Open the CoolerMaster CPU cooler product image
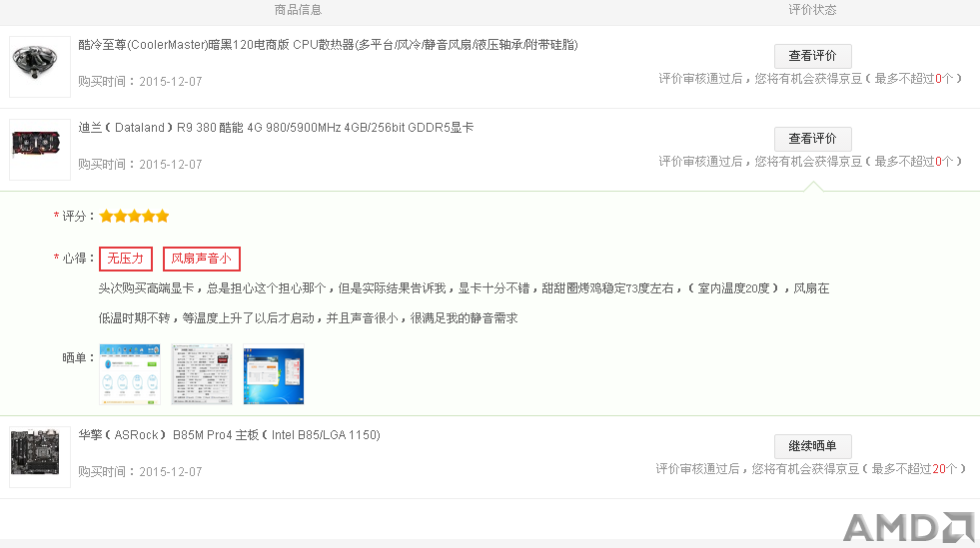 coord(39,67)
